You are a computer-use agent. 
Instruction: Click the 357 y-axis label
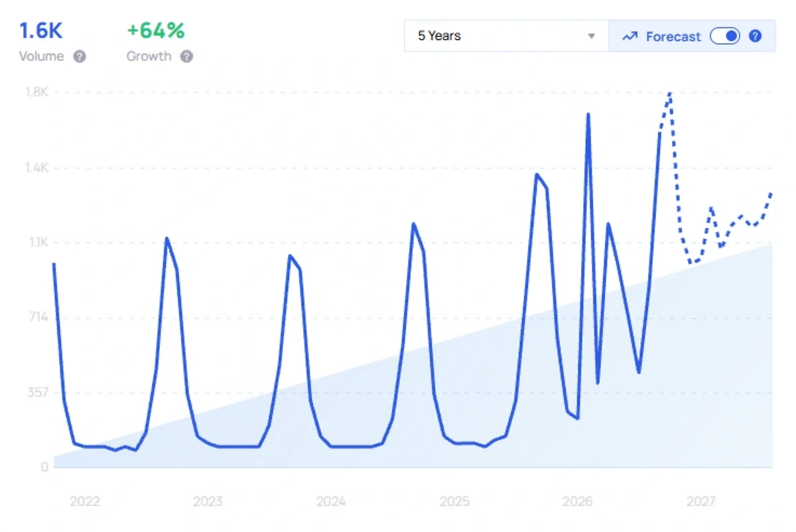pos(38,392)
